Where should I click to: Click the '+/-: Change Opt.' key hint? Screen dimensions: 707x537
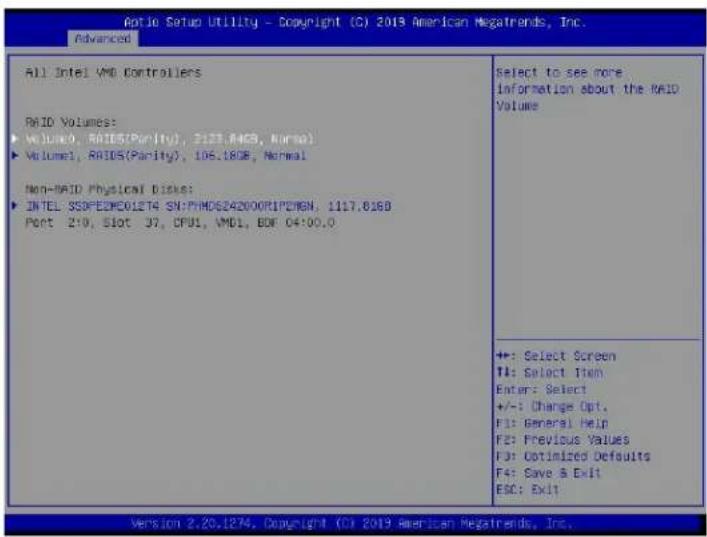[x=552, y=406]
